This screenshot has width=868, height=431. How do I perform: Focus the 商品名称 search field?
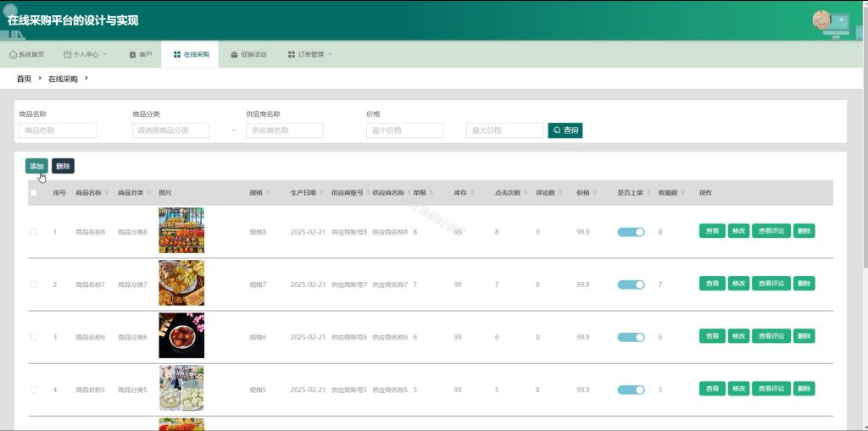click(58, 130)
